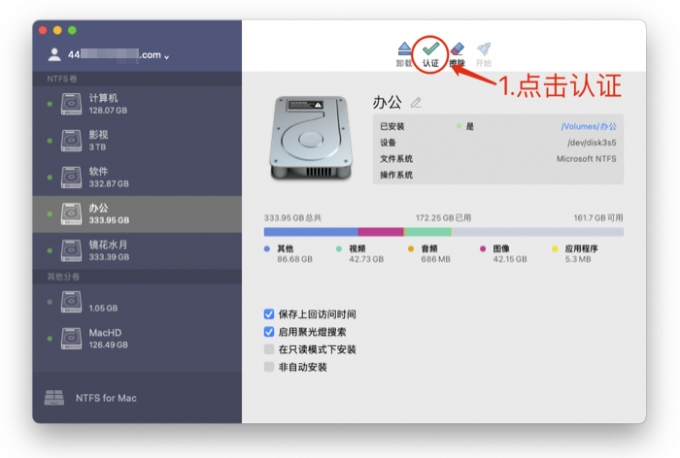This screenshot has width=680, height=458.
Task: Click the 应用程序 5.3 MB legend entry
Action: point(575,254)
